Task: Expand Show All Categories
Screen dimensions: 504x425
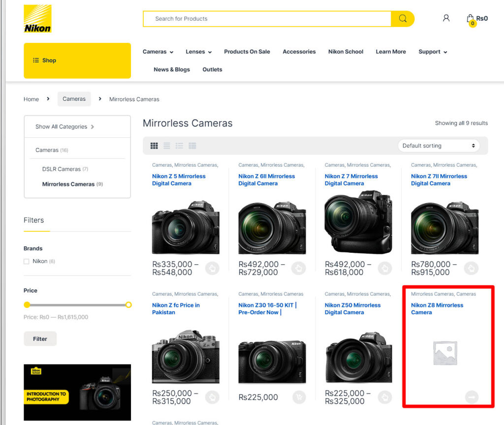Action: (x=64, y=127)
